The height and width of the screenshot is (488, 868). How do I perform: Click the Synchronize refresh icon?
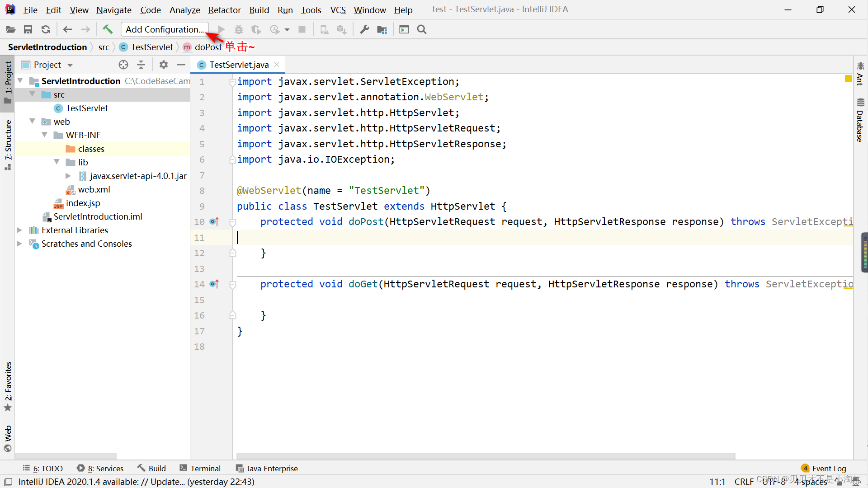coord(46,29)
